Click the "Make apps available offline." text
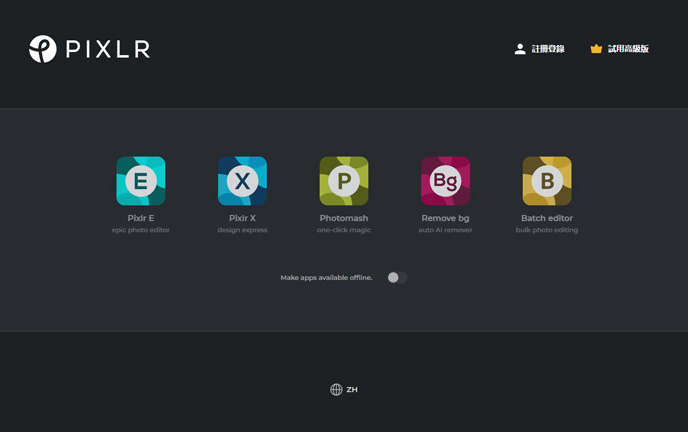The width and height of the screenshot is (688, 432). point(326,278)
